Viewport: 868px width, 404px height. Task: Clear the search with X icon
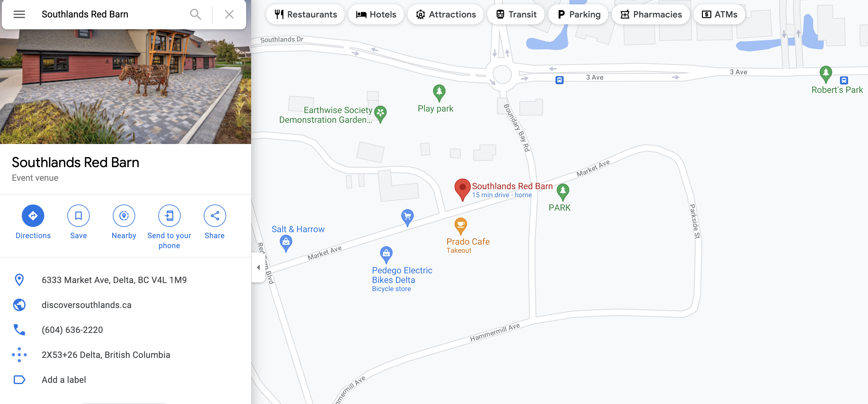(x=229, y=14)
